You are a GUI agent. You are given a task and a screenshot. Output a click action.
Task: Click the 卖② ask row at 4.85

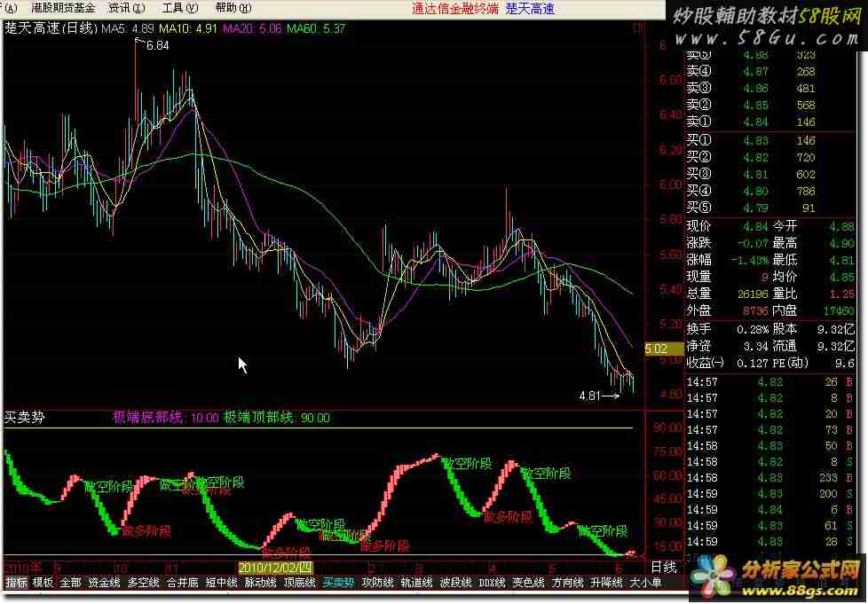point(770,105)
